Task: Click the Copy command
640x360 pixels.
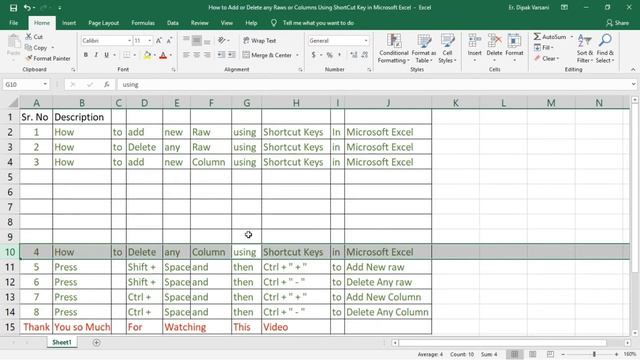Action: coord(36,48)
